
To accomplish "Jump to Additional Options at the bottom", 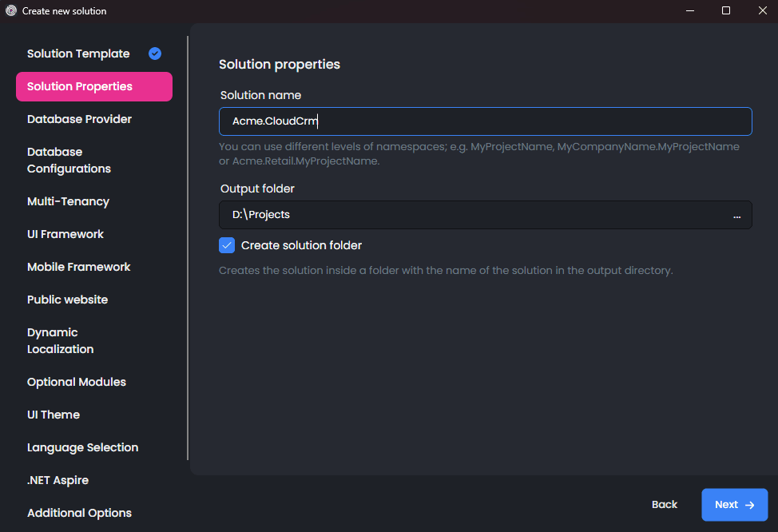I will [79, 513].
